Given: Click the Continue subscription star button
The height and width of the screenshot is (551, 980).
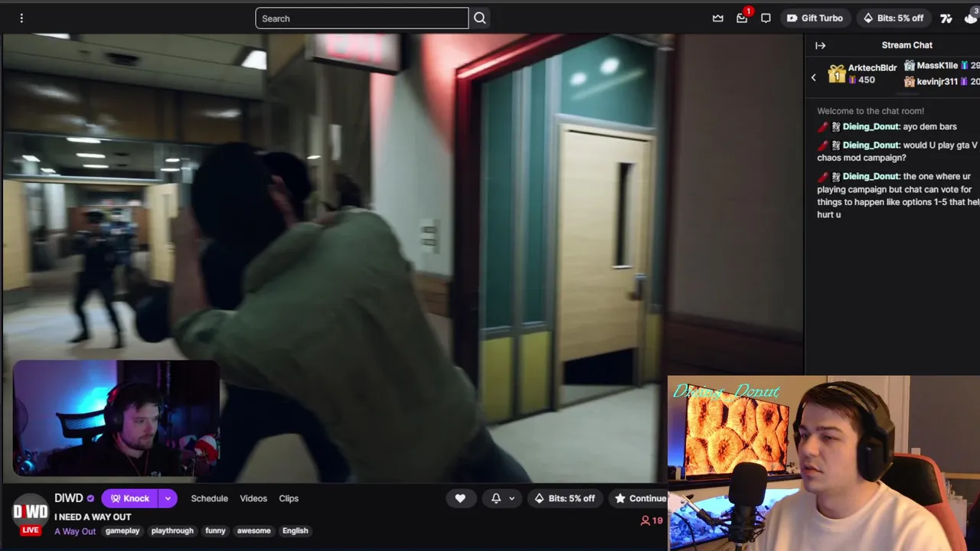Looking at the screenshot, I should point(640,498).
